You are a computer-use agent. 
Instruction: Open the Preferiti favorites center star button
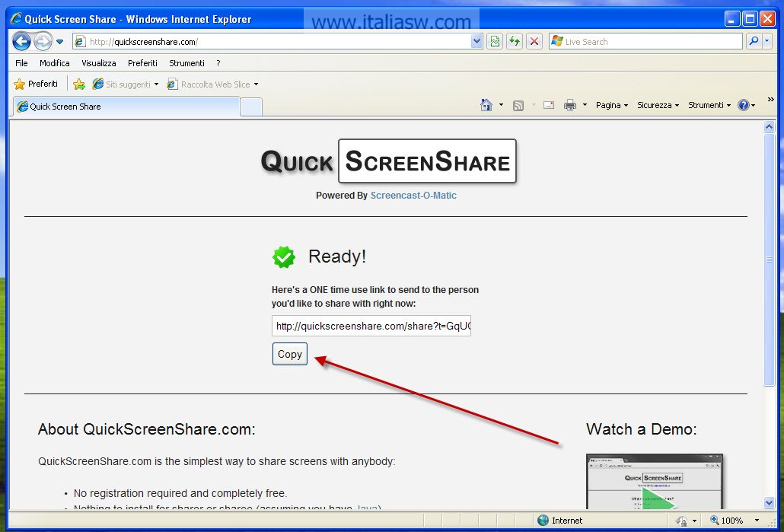[x=36, y=84]
